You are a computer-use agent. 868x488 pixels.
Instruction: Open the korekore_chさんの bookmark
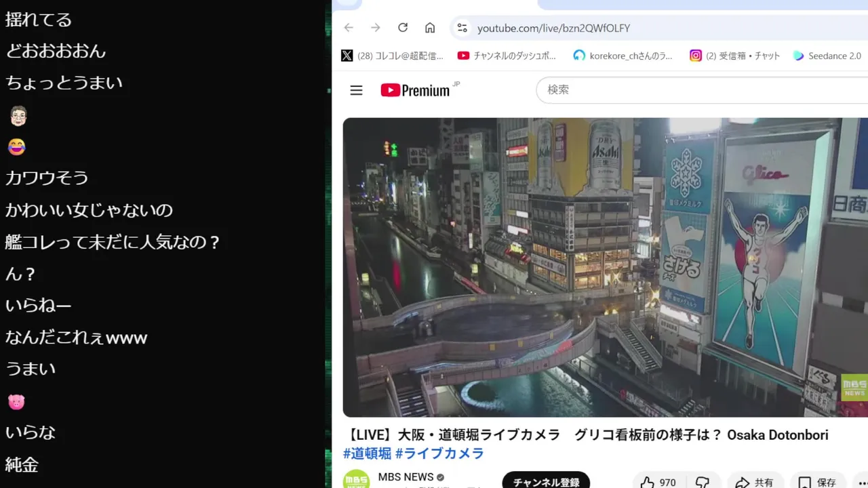tap(623, 56)
